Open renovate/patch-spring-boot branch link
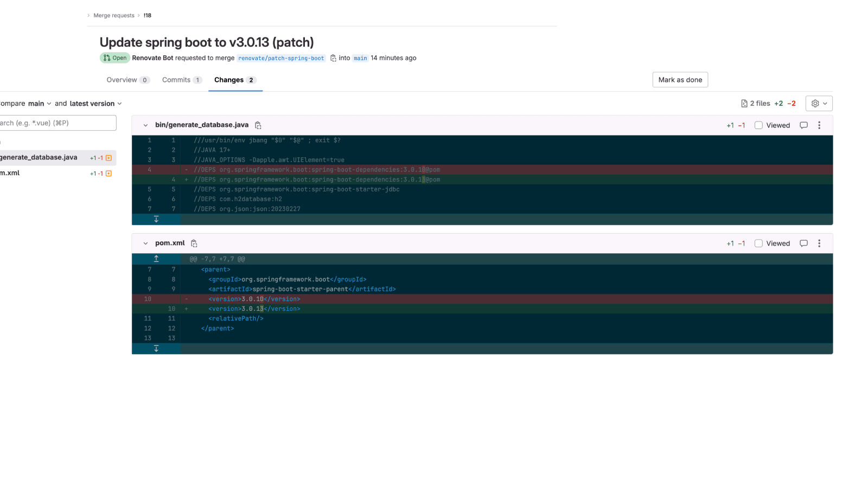Image resolution: width=868 pixels, height=488 pixels. [x=281, y=58]
